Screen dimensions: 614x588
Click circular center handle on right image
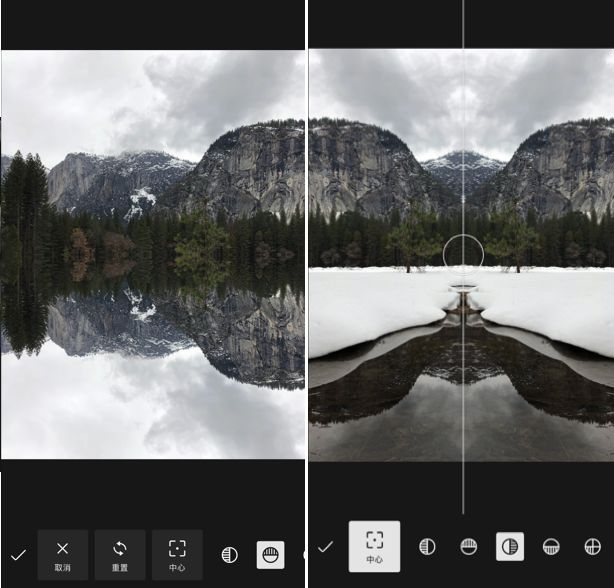click(463, 254)
